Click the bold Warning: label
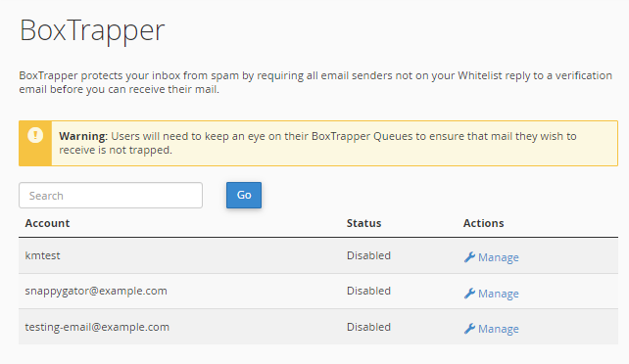The image size is (629, 364). click(x=83, y=136)
